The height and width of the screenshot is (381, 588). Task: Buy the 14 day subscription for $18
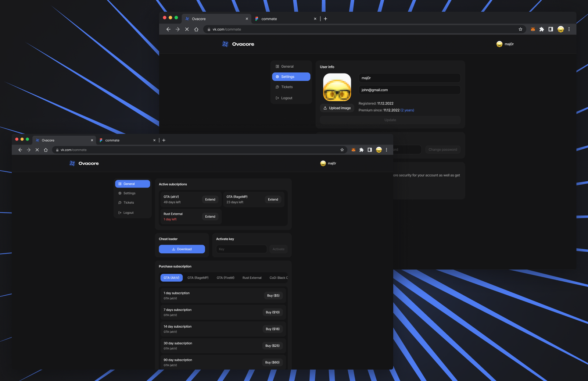point(273,329)
